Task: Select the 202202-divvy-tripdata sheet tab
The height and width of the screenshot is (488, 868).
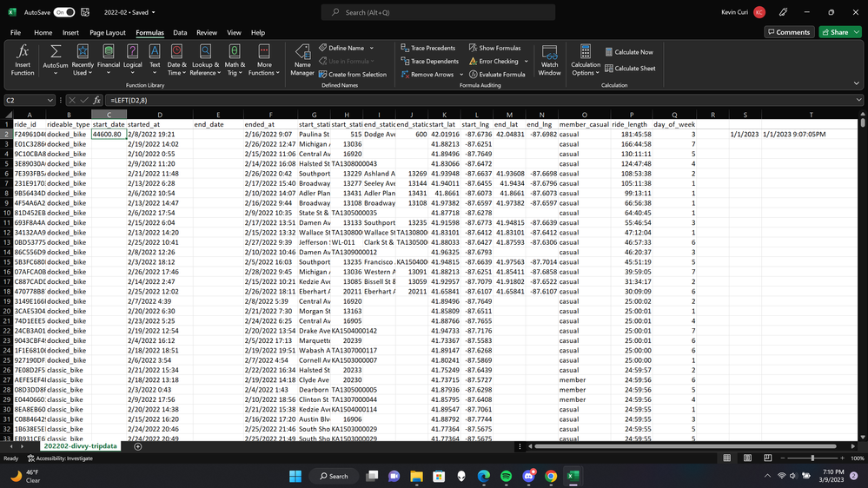Action: click(x=80, y=446)
